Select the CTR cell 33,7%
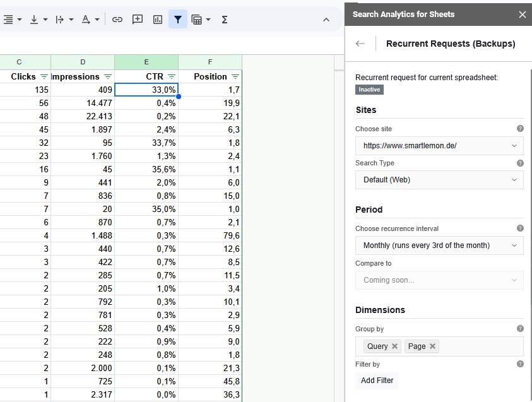Screen dimensions: 532x402 [x=146, y=143]
